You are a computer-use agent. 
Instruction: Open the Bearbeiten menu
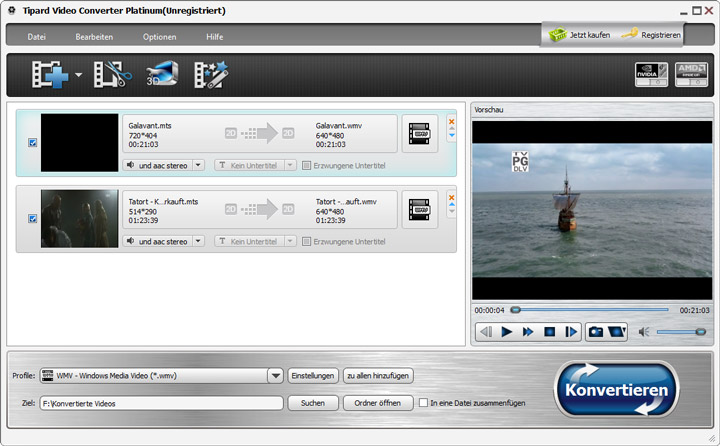click(x=94, y=37)
